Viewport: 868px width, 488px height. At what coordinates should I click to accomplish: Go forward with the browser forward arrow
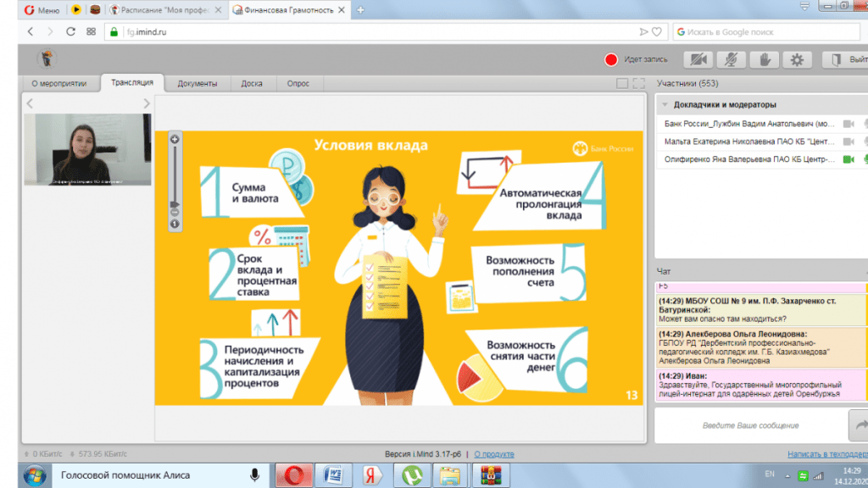(x=50, y=32)
